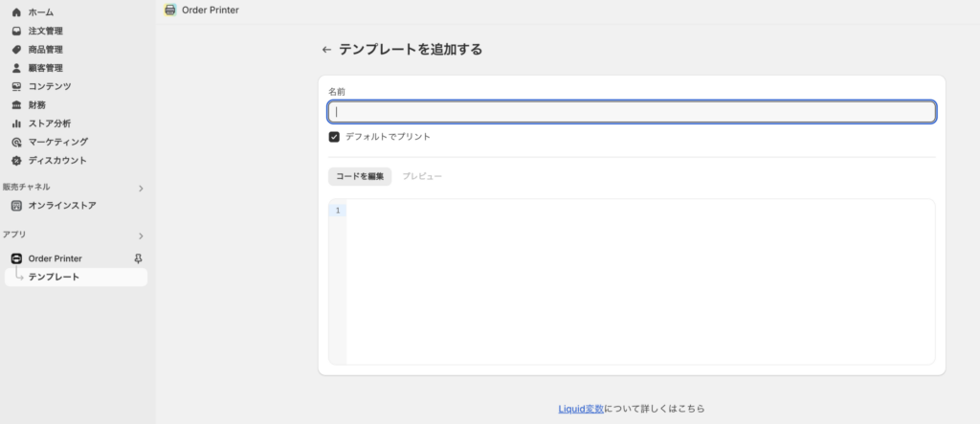This screenshot has width=980, height=424.
Task: Expand the アプリ section chevron
Action: tap(141, 235)
